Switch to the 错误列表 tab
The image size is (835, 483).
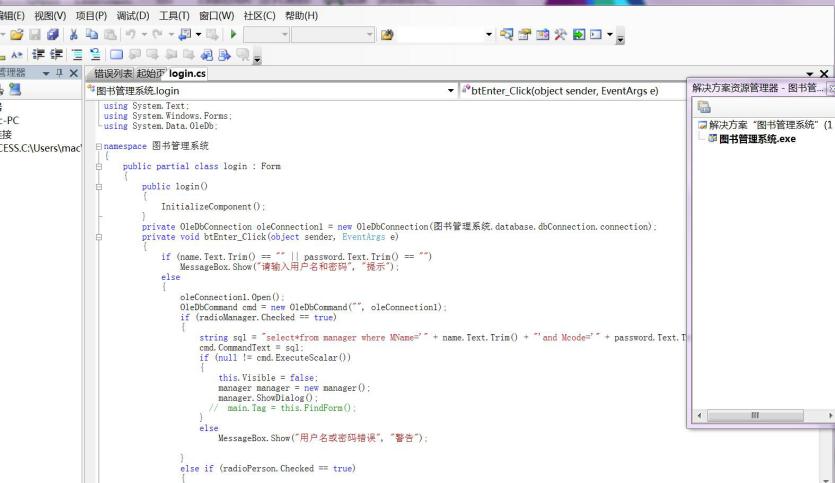click(113, 74)
